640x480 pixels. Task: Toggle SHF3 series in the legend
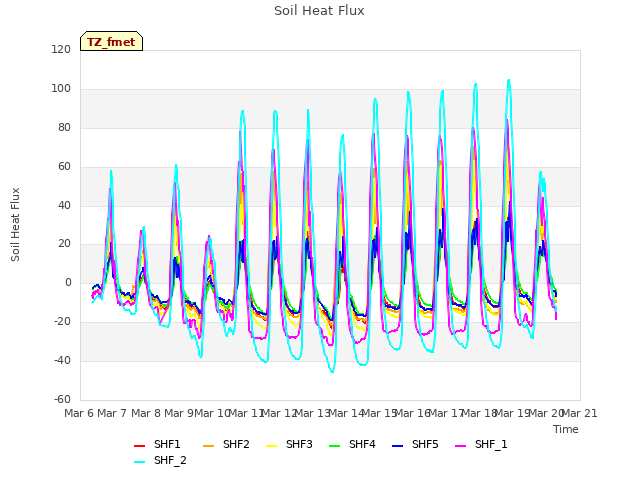[x=289, y=444]
